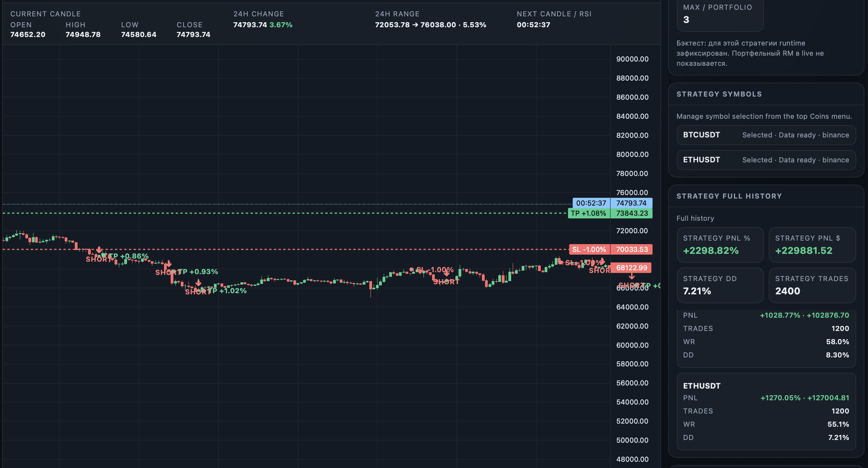Click the 24H Change percentage value
The height and width of the screenshot is (468, 868).
tap(281, 25)
